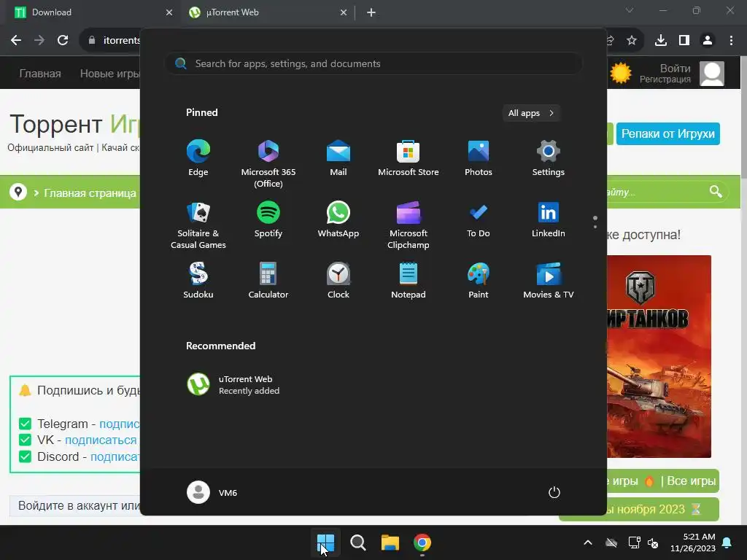
Task: Open Settings from pinned apps
Action: tap(549, 158)
